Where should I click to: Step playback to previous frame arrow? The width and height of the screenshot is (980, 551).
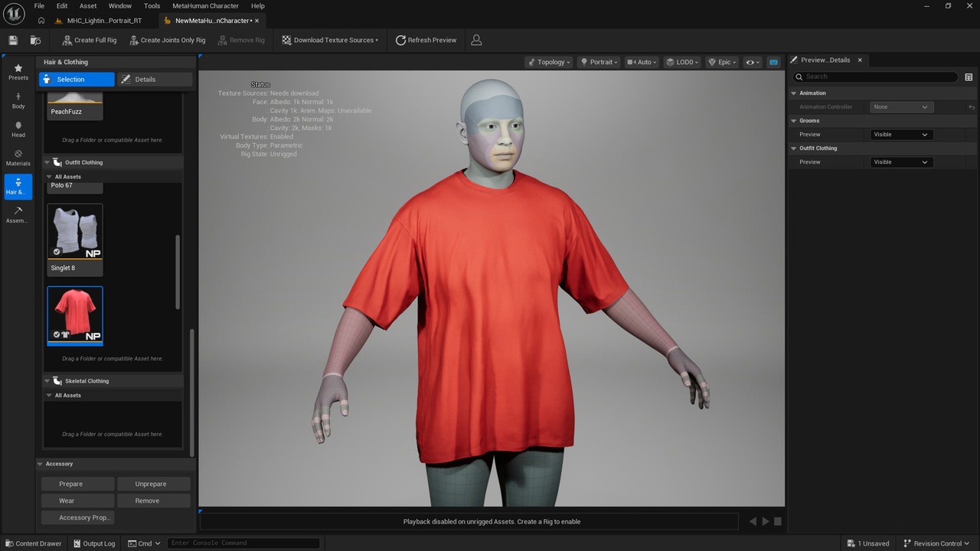point(753,521)
